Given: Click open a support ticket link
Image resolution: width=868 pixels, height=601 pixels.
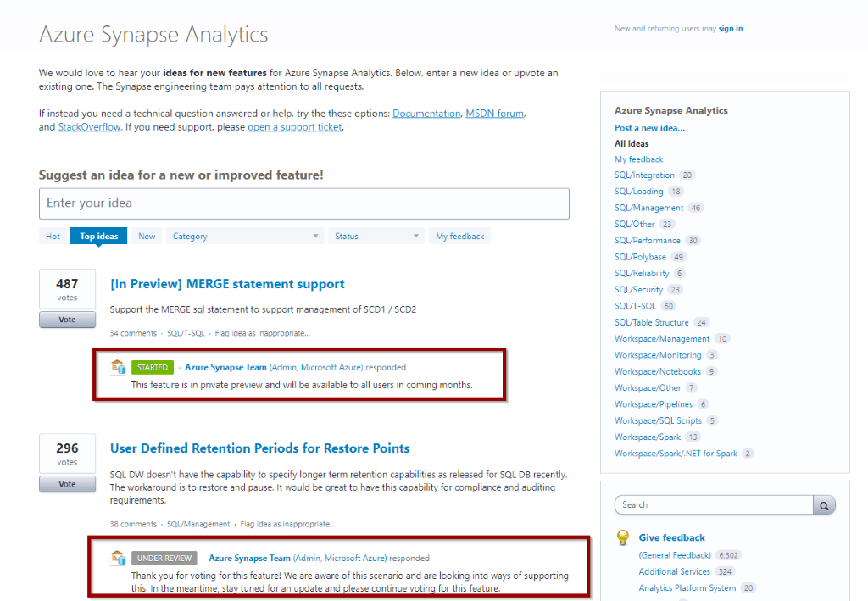Looking at the screenshot, I should [x=294, y=127].
